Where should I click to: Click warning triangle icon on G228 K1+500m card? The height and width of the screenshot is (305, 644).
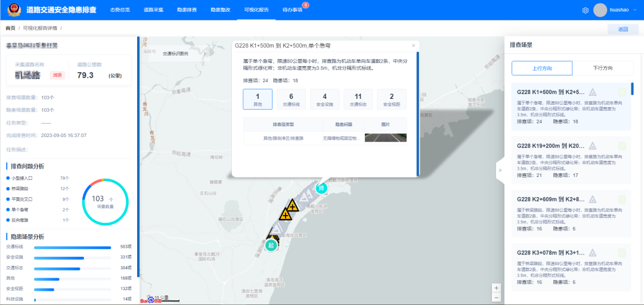[x=593, y=92]
